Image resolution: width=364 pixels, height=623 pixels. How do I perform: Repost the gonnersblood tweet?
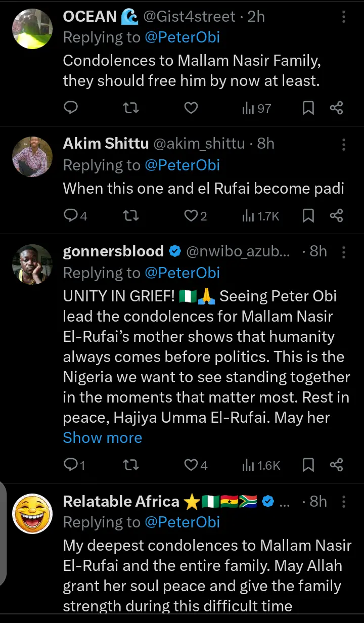tap(131, 465)
